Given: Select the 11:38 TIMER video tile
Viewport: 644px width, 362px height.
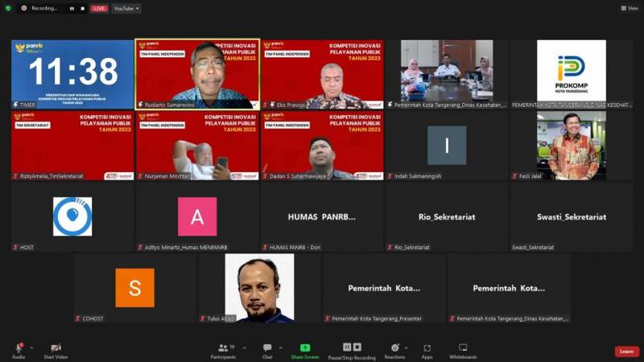Looking at the screenshot, I should [x=72, y=74].
